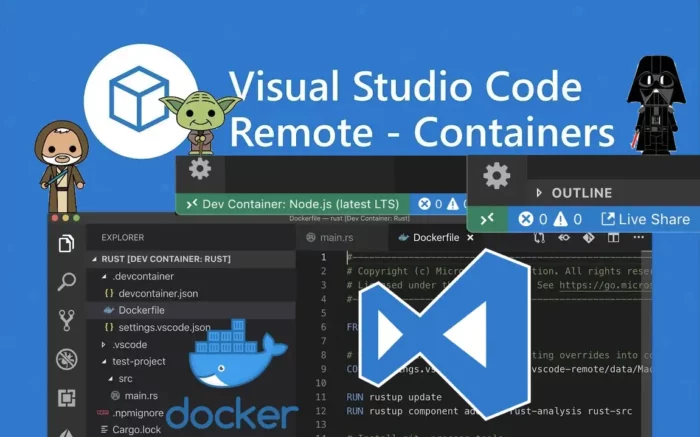The height and width of the screenshot is (437, 700).
Task: Click warning triangle after Node.js Dev Container label
Action: coord(452,204)
